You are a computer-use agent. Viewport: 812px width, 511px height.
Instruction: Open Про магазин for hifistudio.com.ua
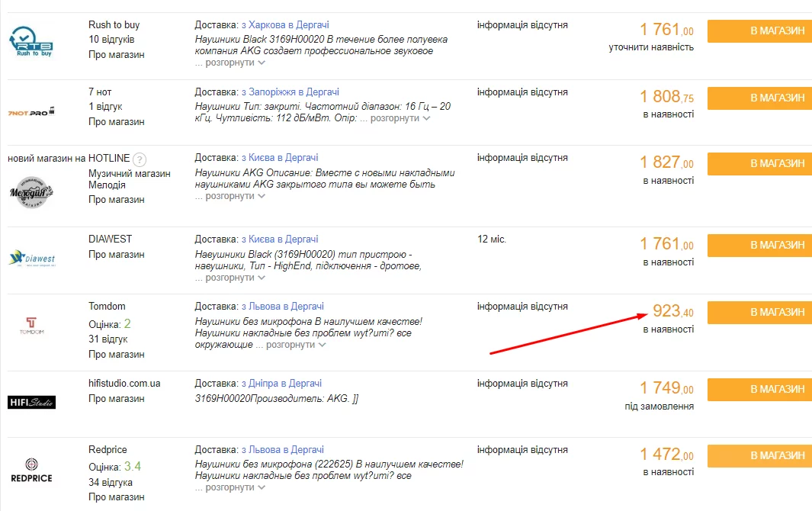(x=117, y=399)
